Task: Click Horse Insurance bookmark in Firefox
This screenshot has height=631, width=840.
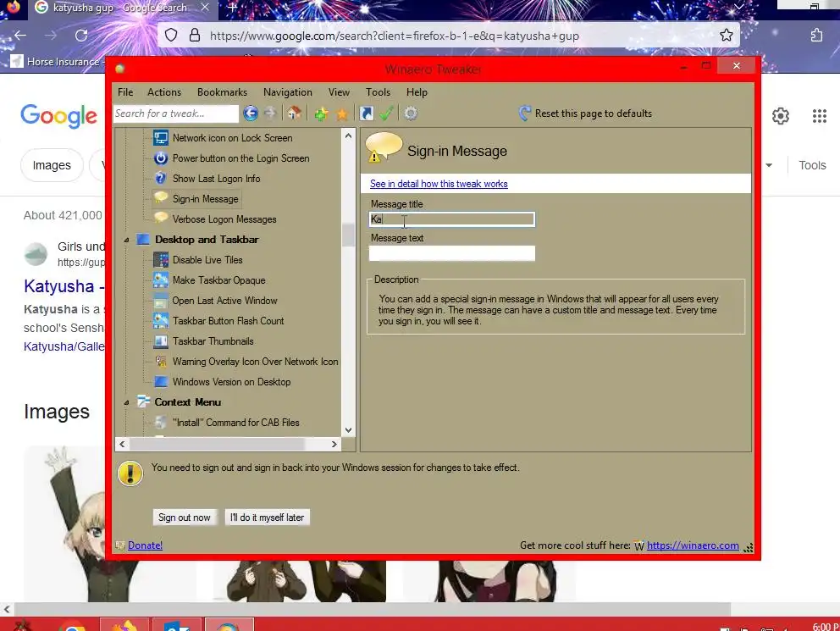Action: tap(56, 62)
